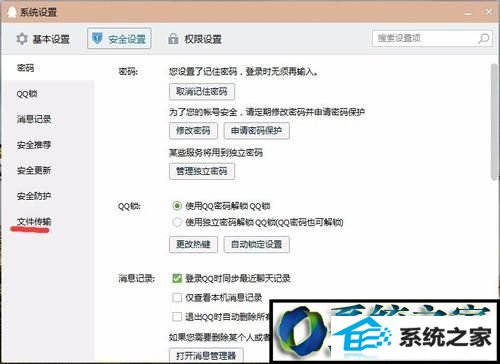Minimize the 系统设置 window
The width and height of the screenshot is (500, 364).
[x=468, y=13]
